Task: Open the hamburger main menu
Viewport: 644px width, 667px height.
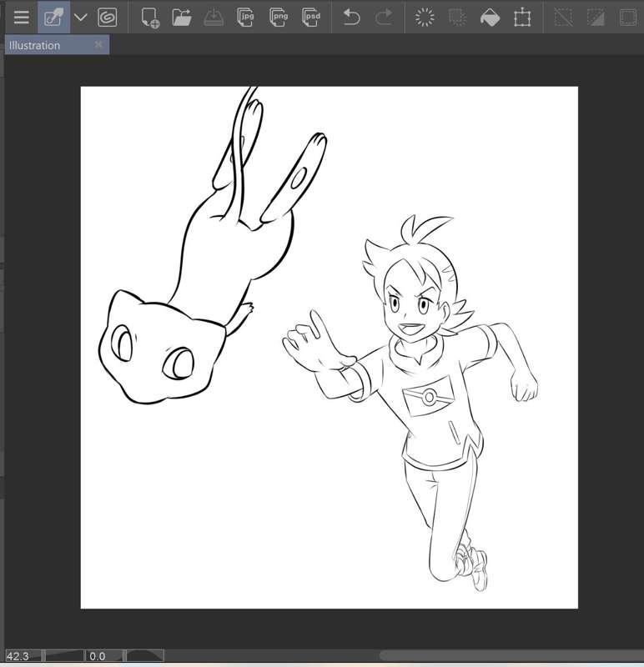Action: pos(22,18)
